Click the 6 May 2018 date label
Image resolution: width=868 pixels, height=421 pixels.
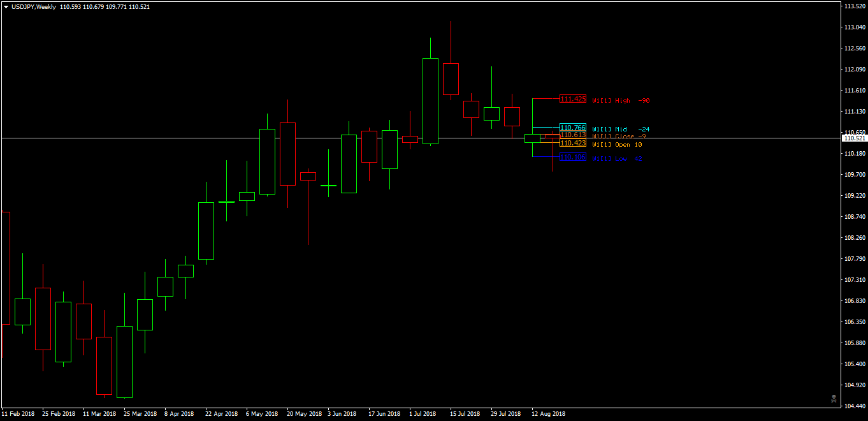click(262, 414)
